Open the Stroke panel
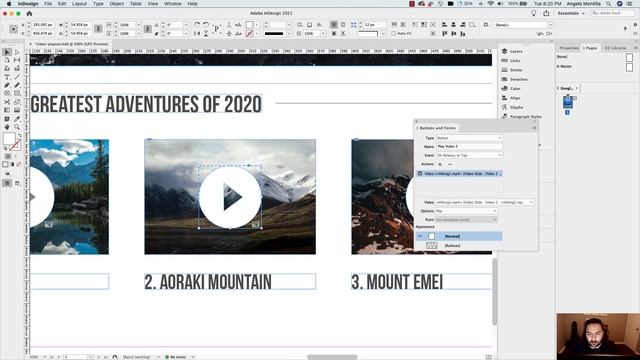 (512, 70)
